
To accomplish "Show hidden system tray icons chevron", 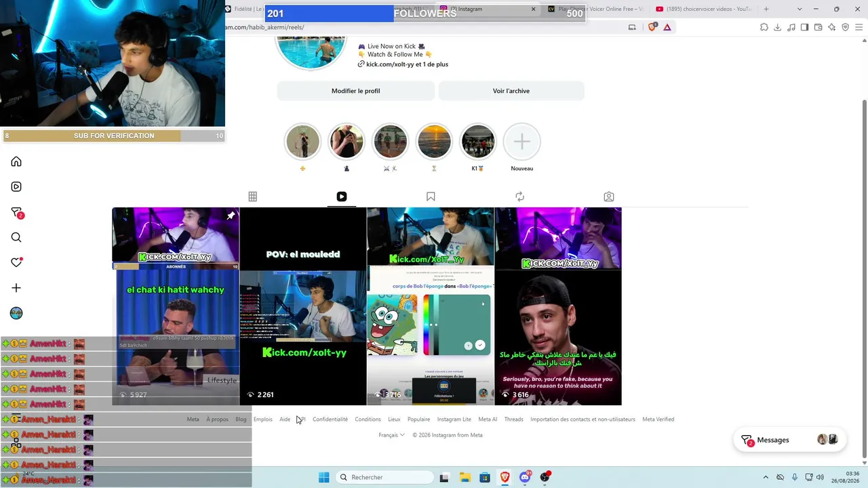I will [766, 477].
